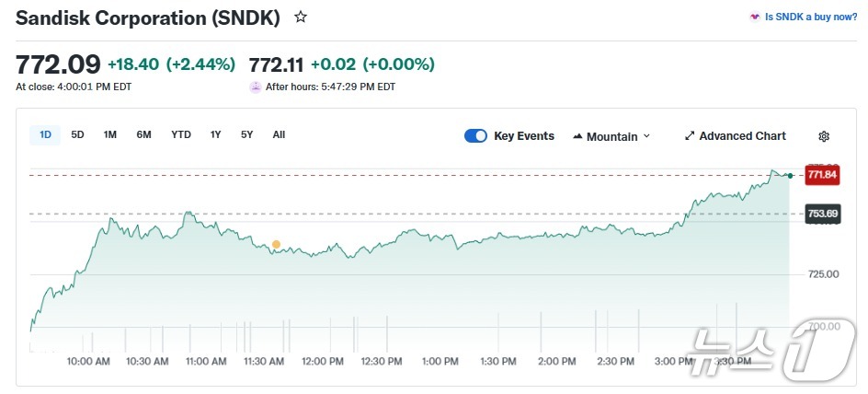This screenshot has height=394, width=868.
Task: Select the All time range
Action: [279, 135]
